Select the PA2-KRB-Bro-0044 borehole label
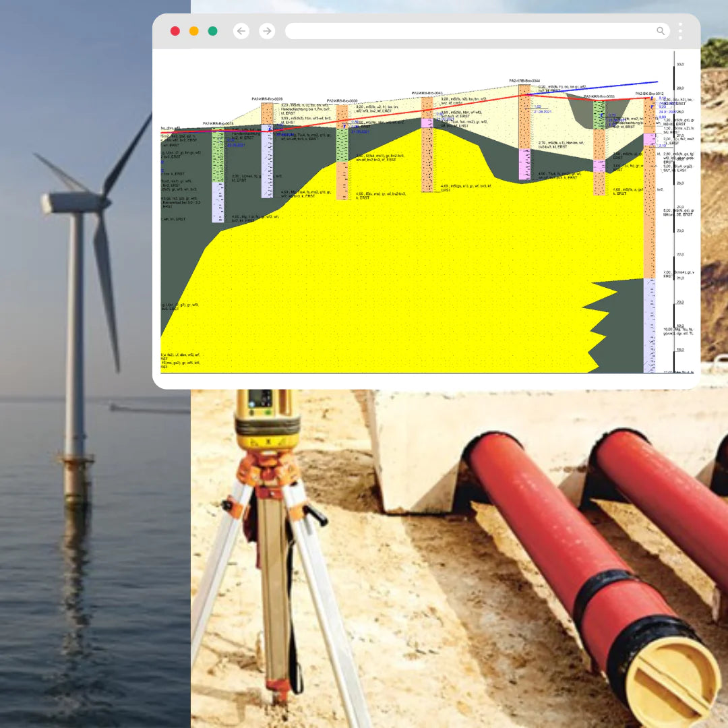This screenshot has width=728, height=728. pyautogui.click(x=524, y=80)
